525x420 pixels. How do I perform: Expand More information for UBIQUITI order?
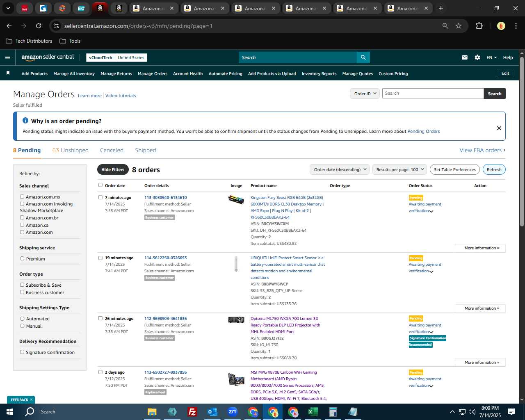(480, 308)
